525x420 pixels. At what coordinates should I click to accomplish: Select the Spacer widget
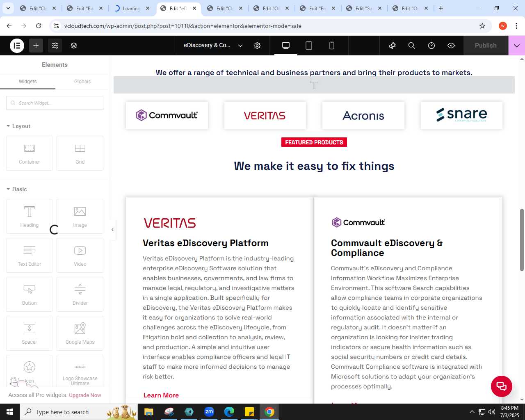30,333
